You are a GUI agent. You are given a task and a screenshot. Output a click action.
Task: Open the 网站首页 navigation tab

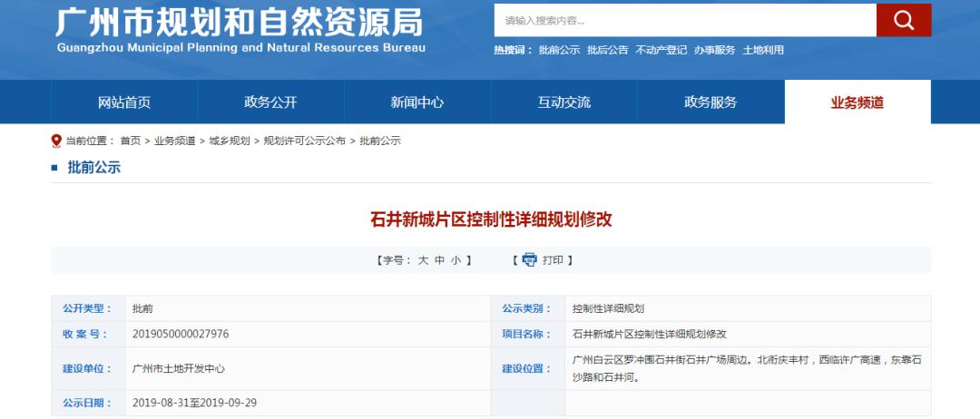tap(124, 102)
